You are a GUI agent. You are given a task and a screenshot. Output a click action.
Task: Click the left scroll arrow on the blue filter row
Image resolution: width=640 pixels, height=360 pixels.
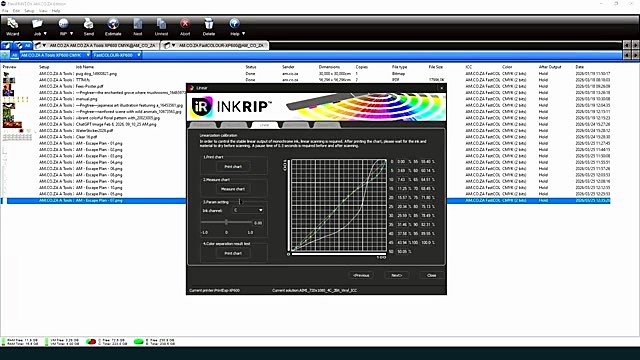pos(627,55)
